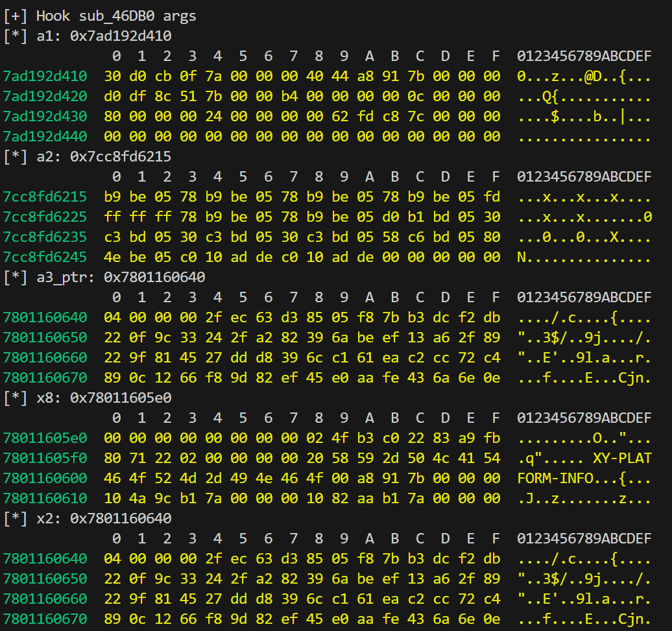Click row address 7801160670 in the x2 dump
Screen dimensions: 672x631
(x=45, y=619)
